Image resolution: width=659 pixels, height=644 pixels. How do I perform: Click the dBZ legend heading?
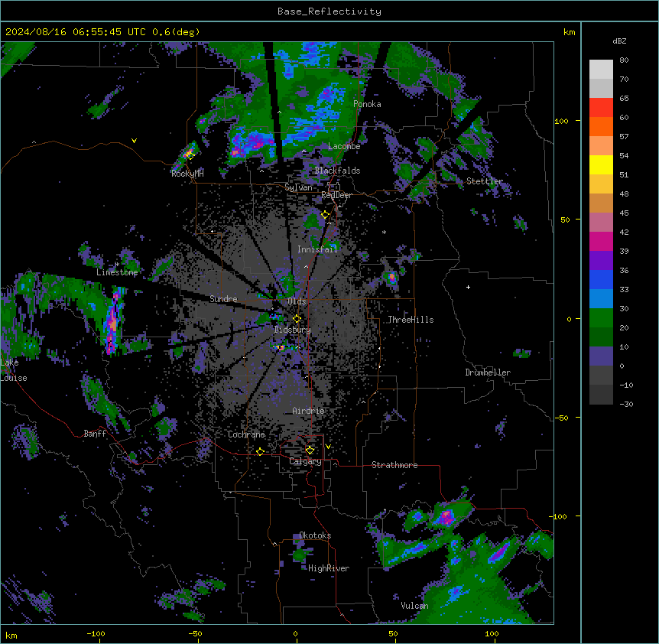pos(619,41)
